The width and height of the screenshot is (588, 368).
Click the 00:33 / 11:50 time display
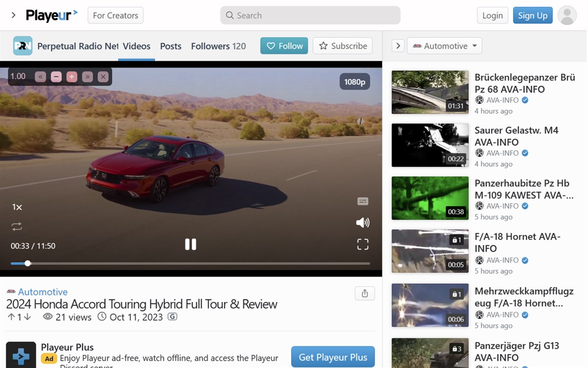[33, 246]
